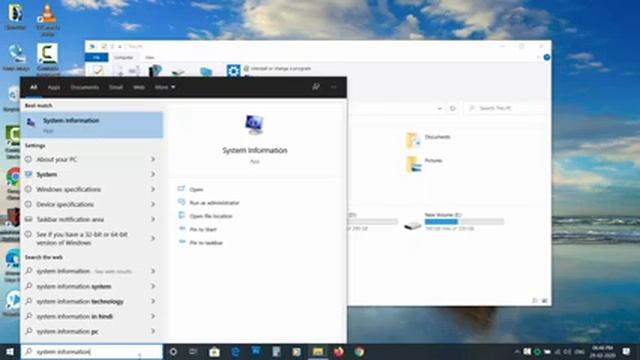
Task: Open the View ribbon tab
Action: (x=150, y=57)
